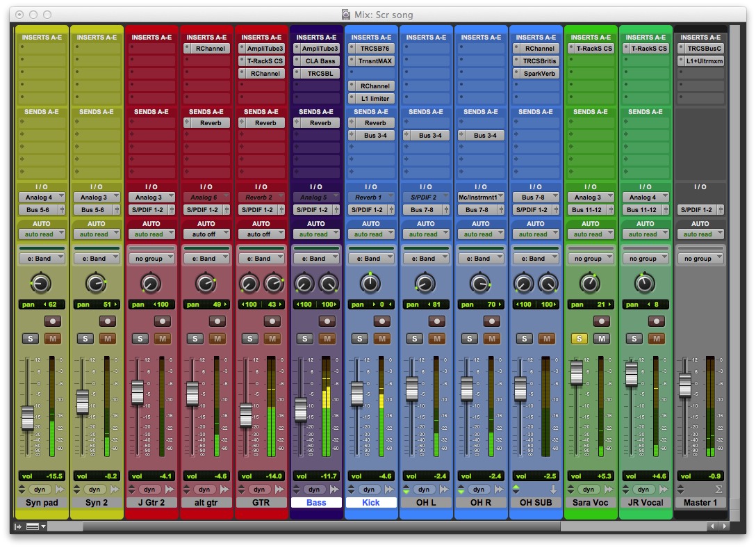This screenshot has width=756, height=548.
Task: Click the Sara Voc volume fader
Action: 577,373
